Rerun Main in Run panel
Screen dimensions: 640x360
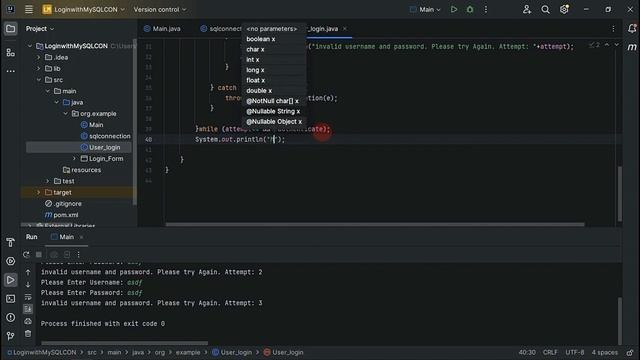pyautogui.click(x=26, y=254)
